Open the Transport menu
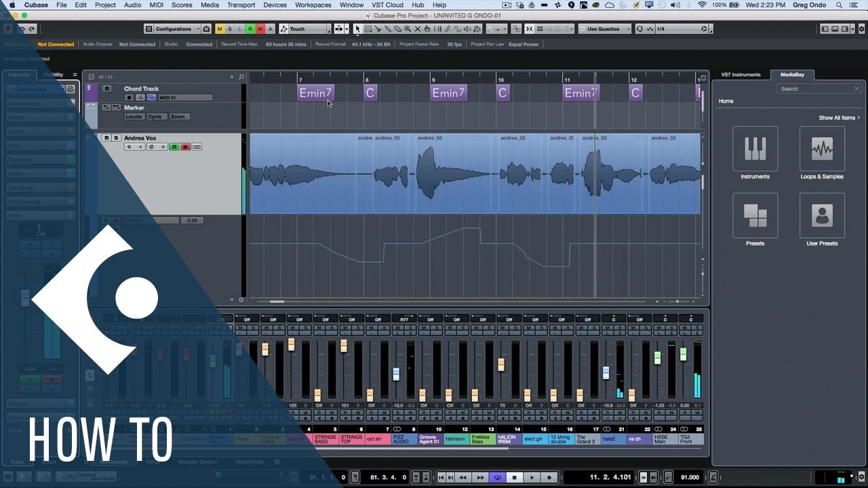 coord(241,5)
